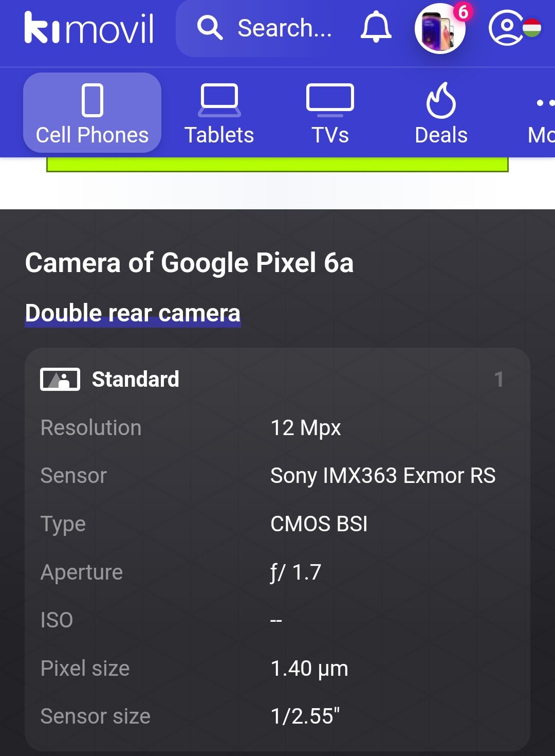Click the Deals flame icon
Image resolution: width=555 pixels, height=756 pixels.
pos(441,100)
